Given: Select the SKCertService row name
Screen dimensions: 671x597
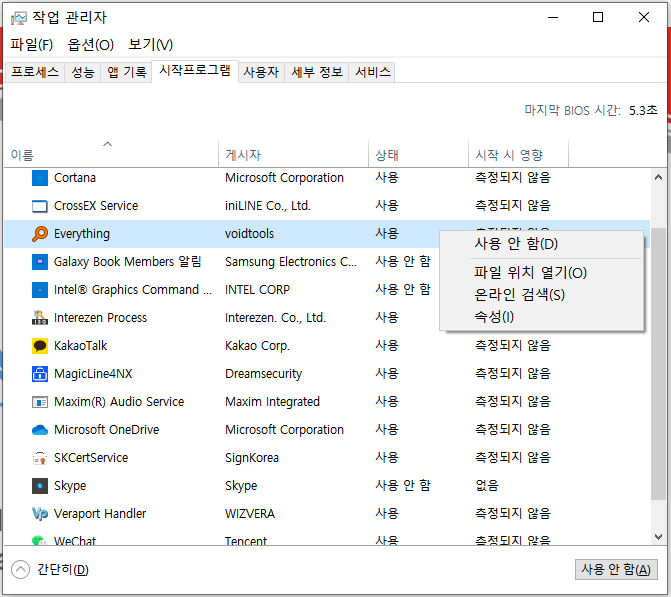Looking at the screenshot, I should (91, 458).
